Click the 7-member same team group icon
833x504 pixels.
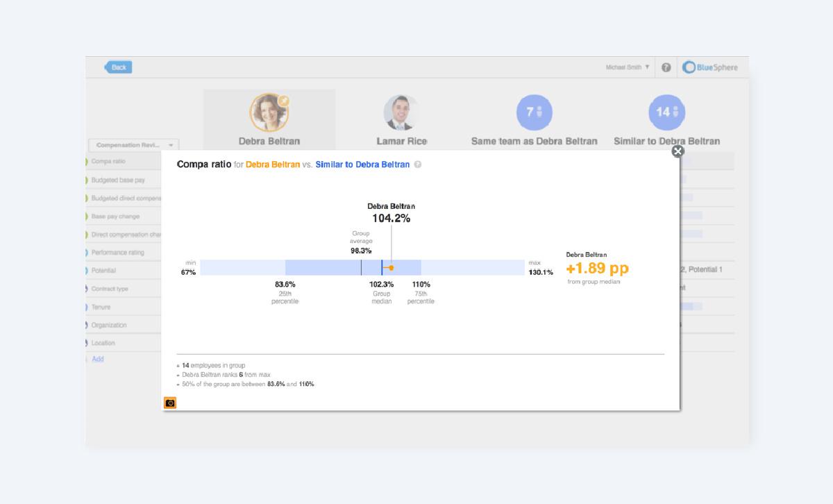(534, 112)
